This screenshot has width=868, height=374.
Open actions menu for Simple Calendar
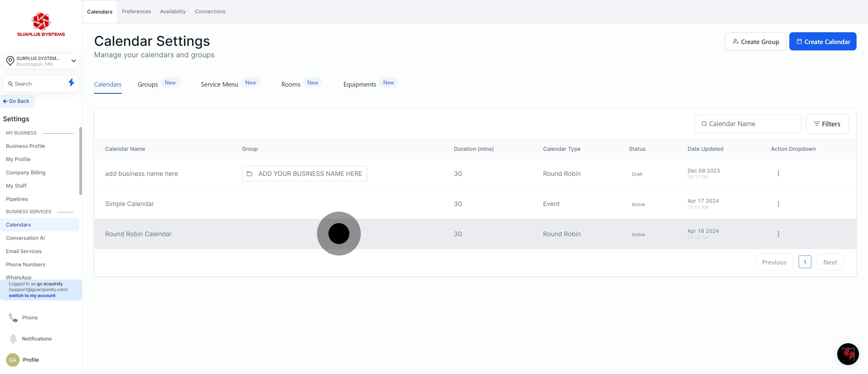(x=778, y=204)
